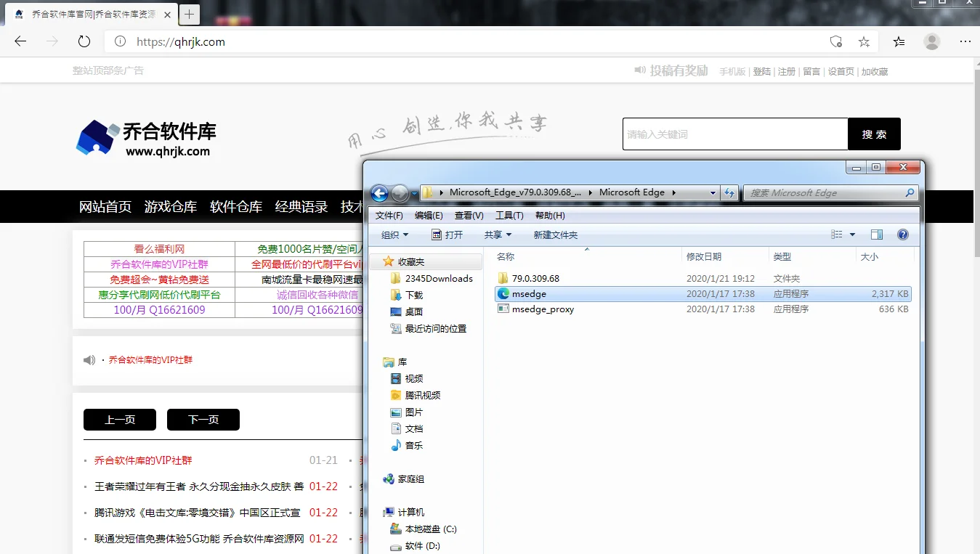Image resolution: width=980 pixels, height=554 pixels.
Task: Open 下载 folder in navigation pane
Action: pyautogui.click(x=407, y=295)
